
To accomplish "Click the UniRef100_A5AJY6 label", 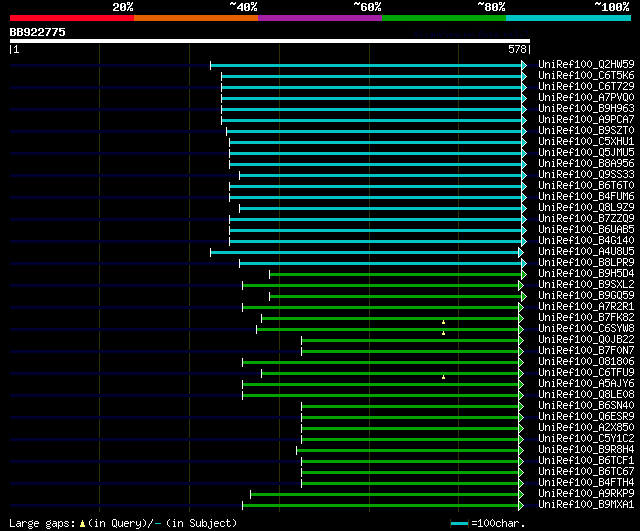I will coord(586,384).
